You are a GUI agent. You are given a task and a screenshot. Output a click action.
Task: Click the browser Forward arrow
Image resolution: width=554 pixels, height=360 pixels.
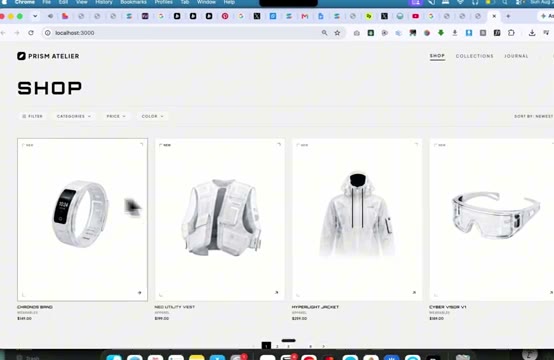click(17, 33)
